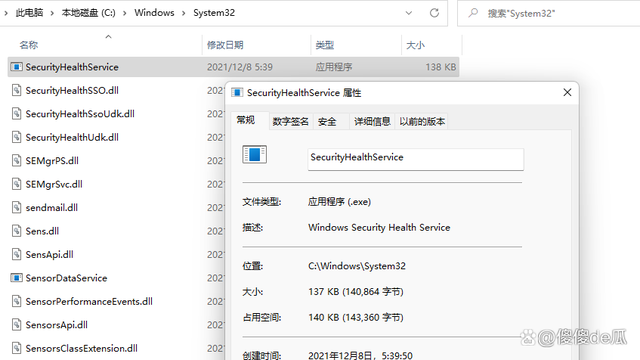640x360 pixels.
Task: Select SEMgrSvc.dll in the list
Action: tap(54, 184)
